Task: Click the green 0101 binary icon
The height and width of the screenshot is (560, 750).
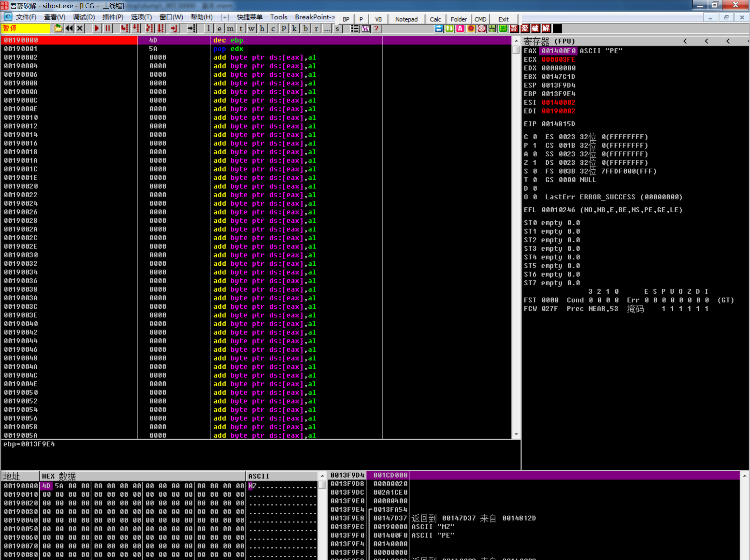Action: pyautogui.click(x=492, y=29)
